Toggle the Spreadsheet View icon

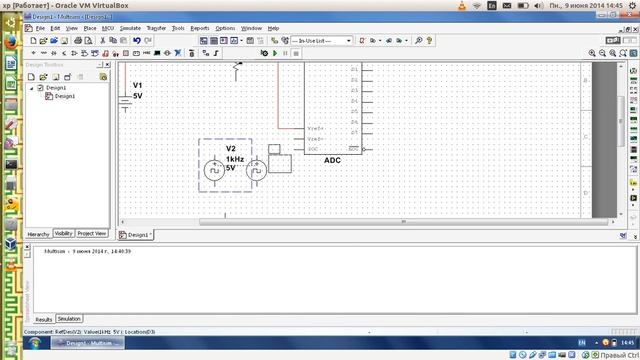point(213,40)
